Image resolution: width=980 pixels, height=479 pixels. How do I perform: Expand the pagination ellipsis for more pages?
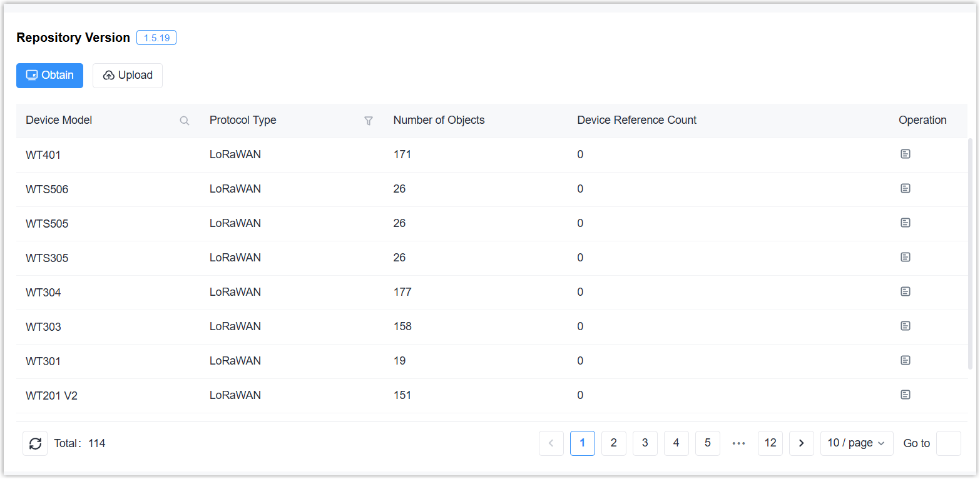pos(738,443)
